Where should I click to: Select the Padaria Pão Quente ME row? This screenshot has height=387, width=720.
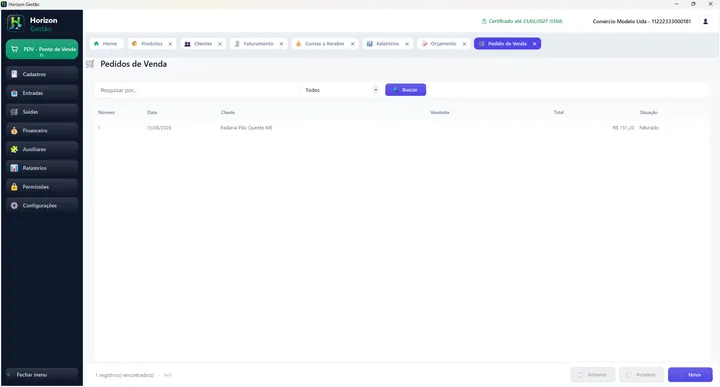tap(402, 128)
